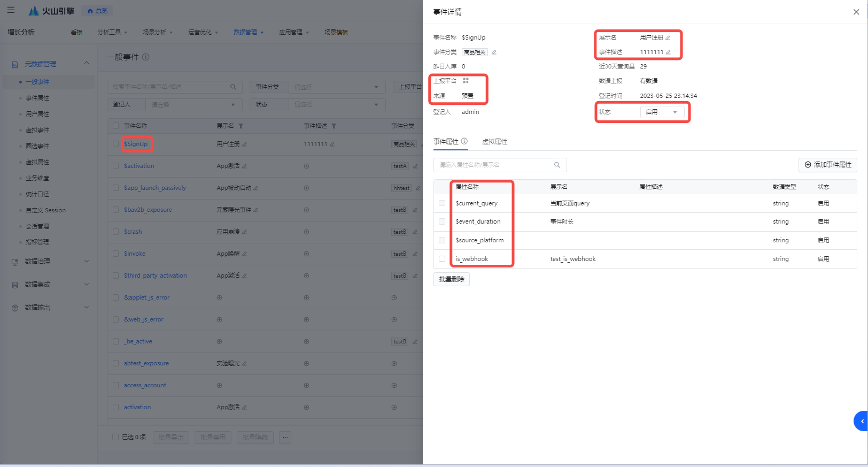This screenshot has height=467, width=868.
Task: Click the 上报平台 grid icon
Action: 466,81
